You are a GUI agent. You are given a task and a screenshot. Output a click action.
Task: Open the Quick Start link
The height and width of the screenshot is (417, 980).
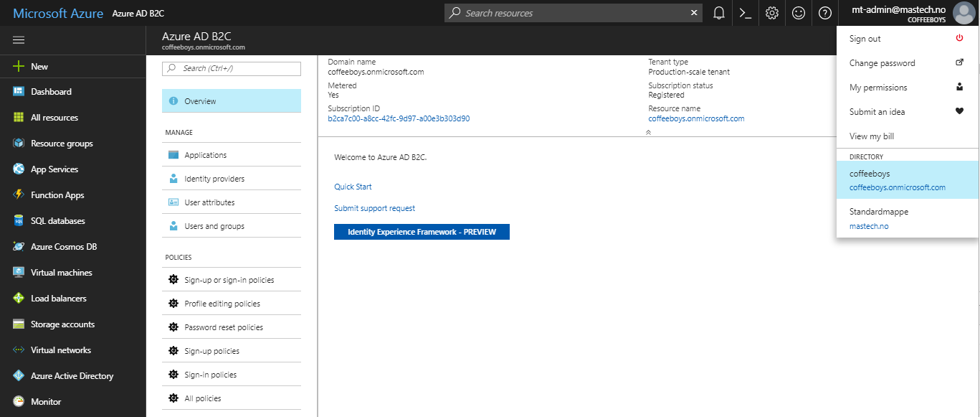click(353, 187)
